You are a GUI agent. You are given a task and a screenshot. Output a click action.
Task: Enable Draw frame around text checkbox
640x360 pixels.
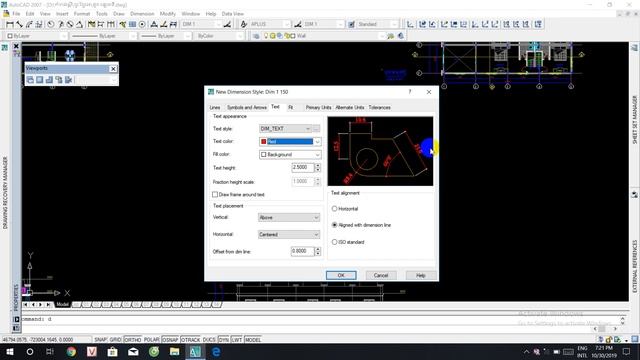pos(215,195)
